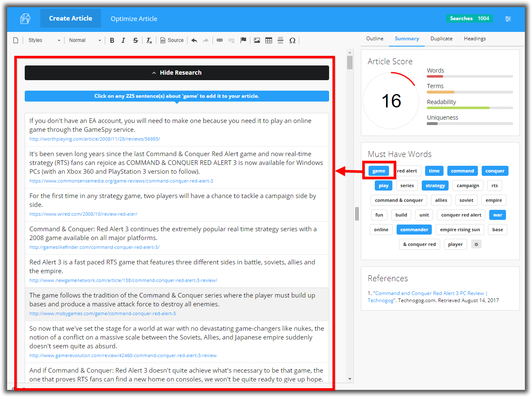Toggle the 'play' keyword tag
532x397 pixels.
pyautogui.click(x=384, y=185)
